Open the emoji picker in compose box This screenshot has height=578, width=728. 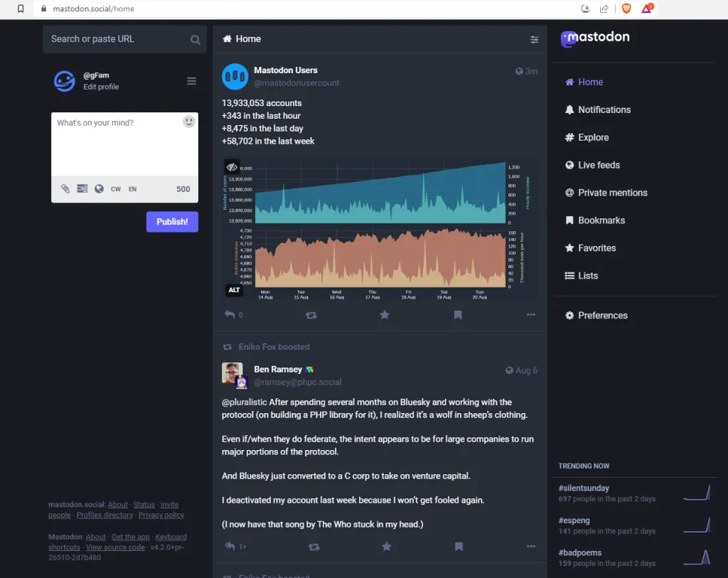188,122
